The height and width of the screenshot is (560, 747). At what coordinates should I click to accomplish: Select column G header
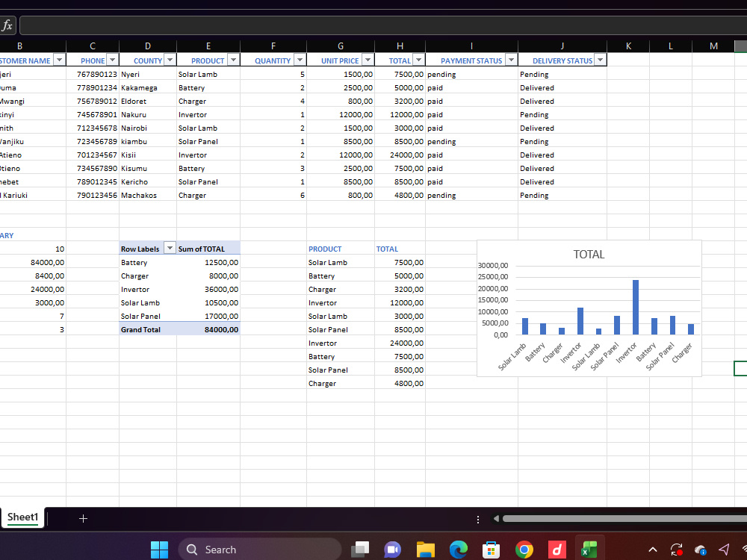(341, 46)
